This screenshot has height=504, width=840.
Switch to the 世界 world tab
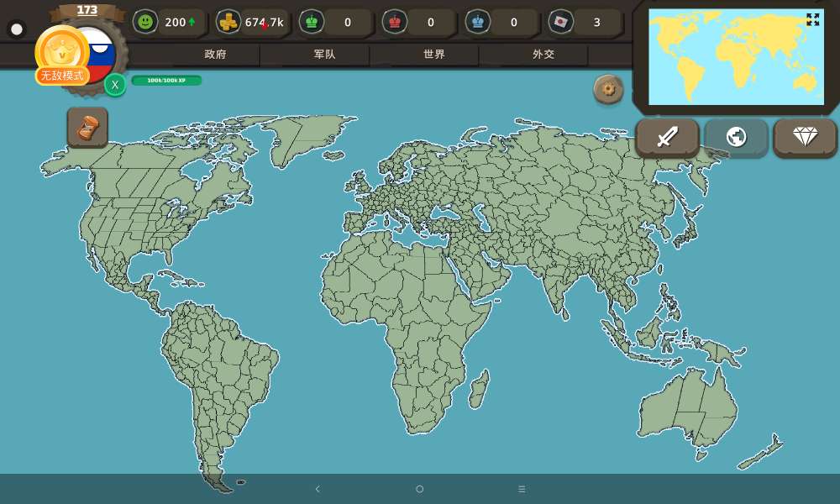[434, 54]
